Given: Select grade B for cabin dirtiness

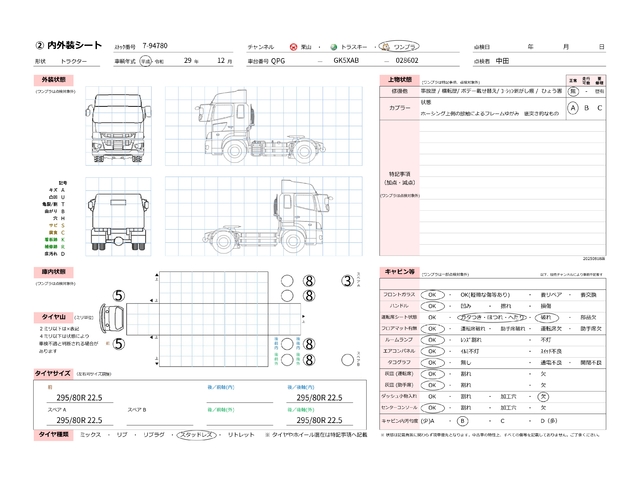Looking at the screenshot, I should tap(462, 421).
